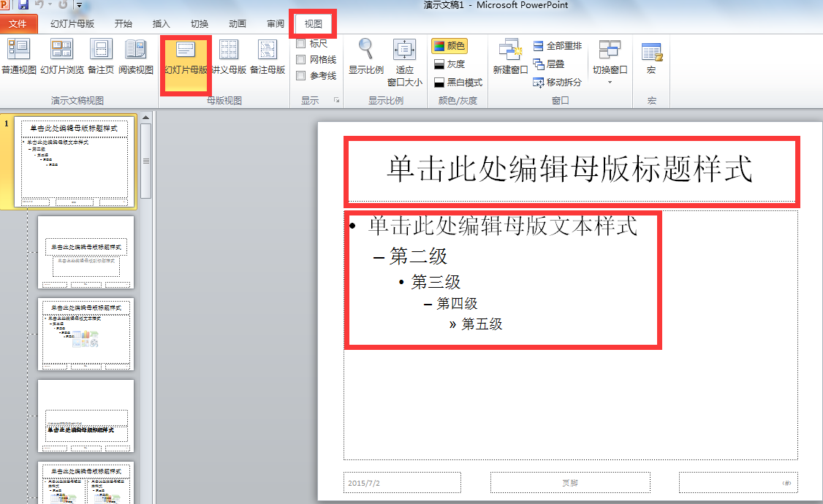Open the Show (显示) group dialog launcher

[x=336, y=100]
